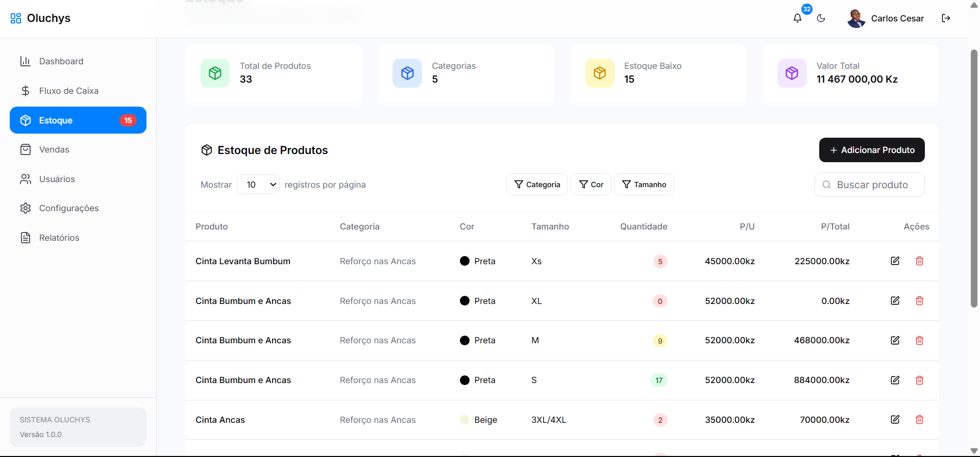Click the Adicionar Produto button
The image size is (980, 457).
point(872,150)
